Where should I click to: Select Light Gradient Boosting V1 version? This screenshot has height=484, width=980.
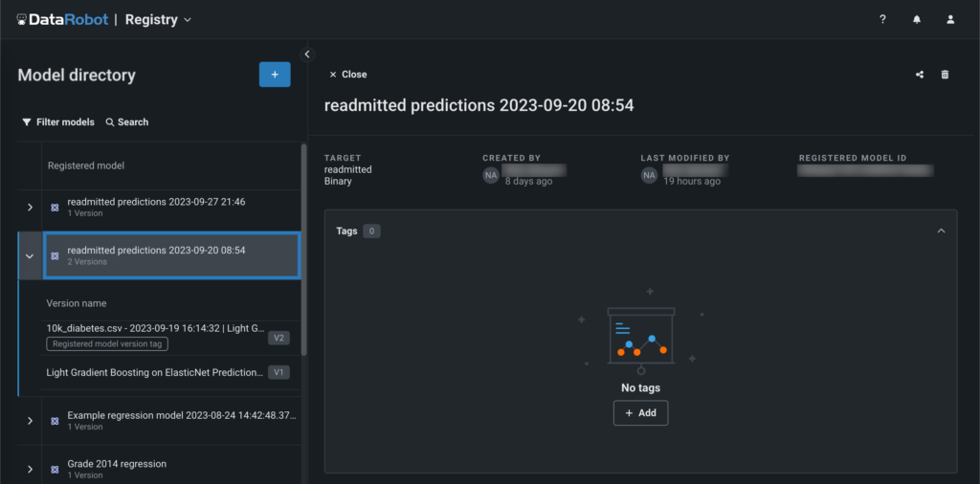coord(154,372)
